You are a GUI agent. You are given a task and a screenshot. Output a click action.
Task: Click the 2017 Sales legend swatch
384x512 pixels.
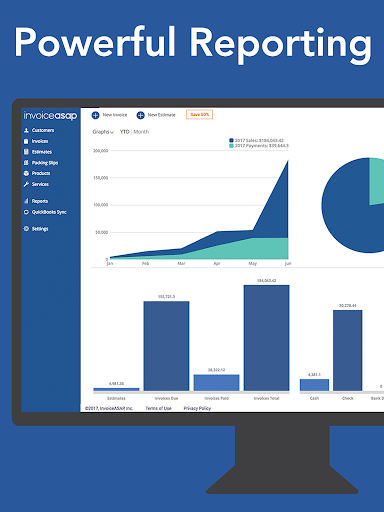point(231,141)
